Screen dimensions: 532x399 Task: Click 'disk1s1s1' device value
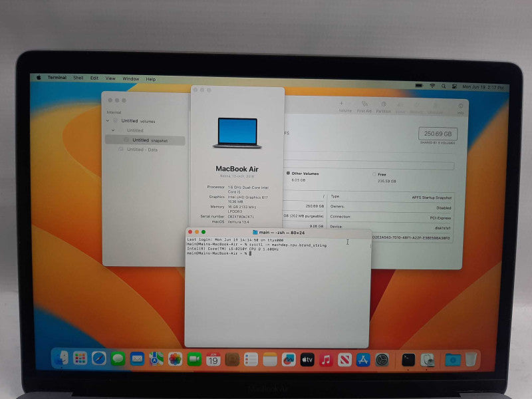[x=442, y=228]
